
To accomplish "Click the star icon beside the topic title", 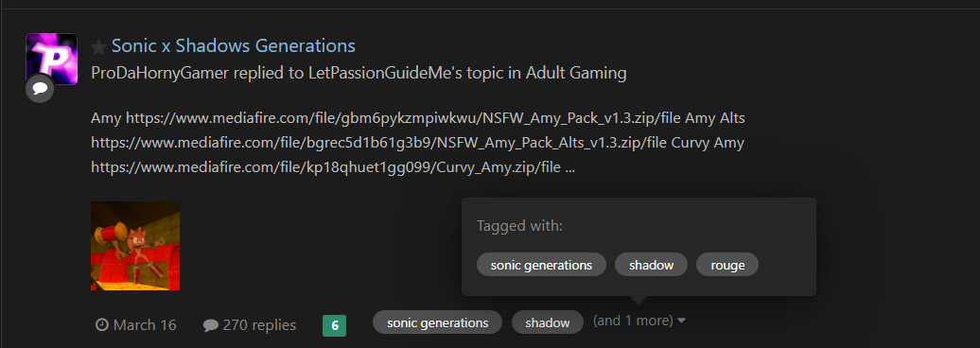I will (x=98, y=47).
